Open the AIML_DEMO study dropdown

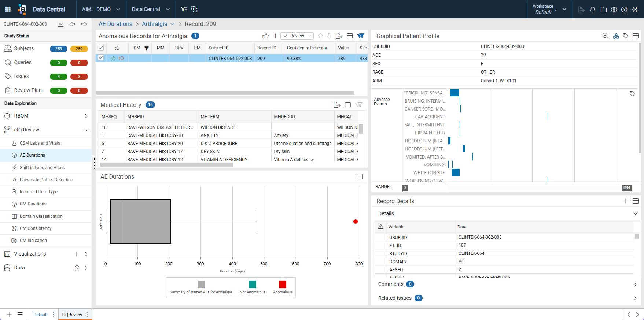click(101, 9)
